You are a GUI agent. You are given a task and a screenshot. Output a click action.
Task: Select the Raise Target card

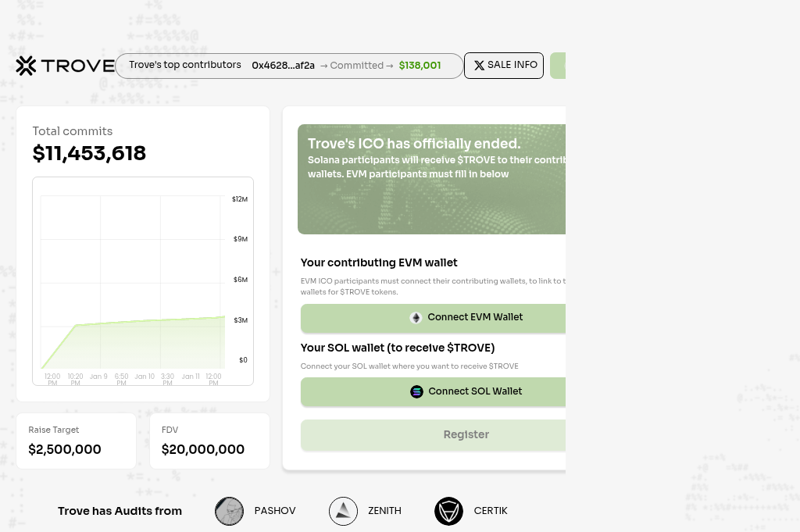tap(76, 441)
